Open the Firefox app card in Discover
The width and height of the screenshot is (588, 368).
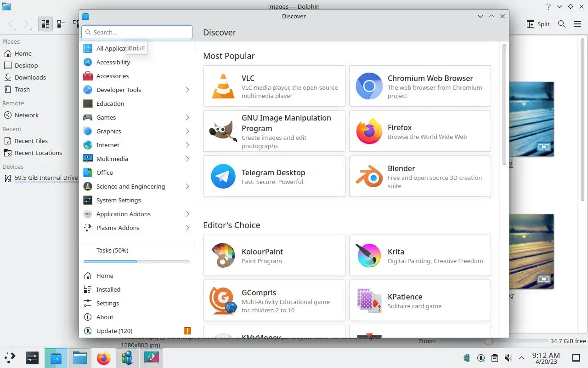pyautogui.click(x=420, y=131)
